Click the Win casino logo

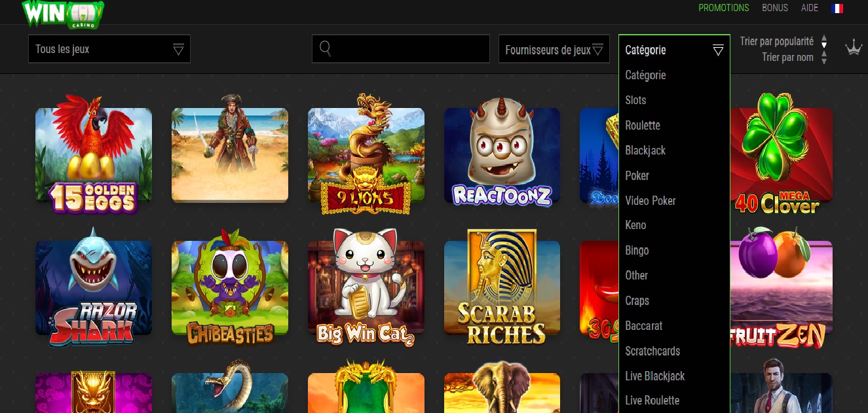click(x=62, y=13)
